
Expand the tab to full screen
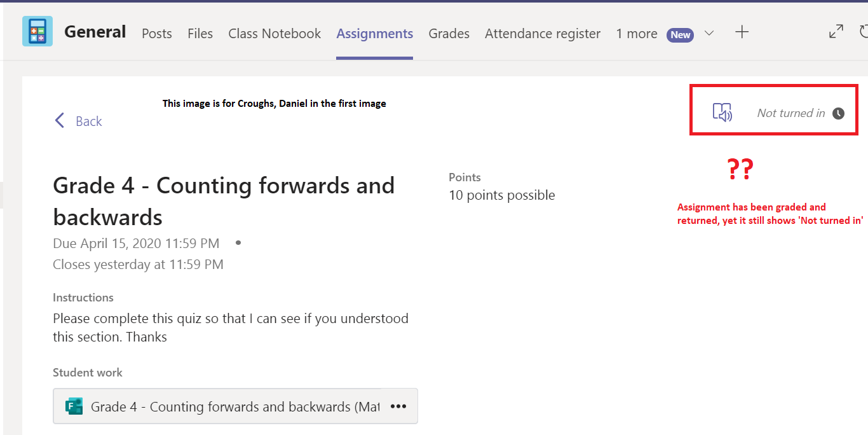[x=836, y=32]
